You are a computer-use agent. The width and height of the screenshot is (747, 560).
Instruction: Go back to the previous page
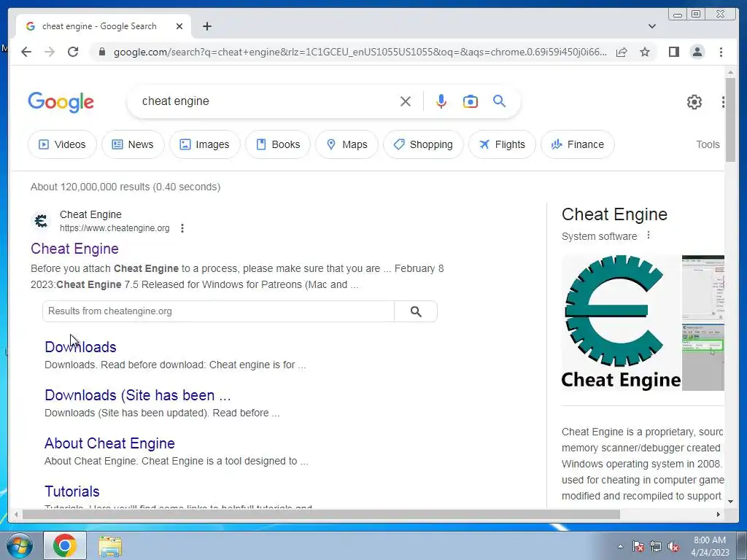(x=26, y=52)
